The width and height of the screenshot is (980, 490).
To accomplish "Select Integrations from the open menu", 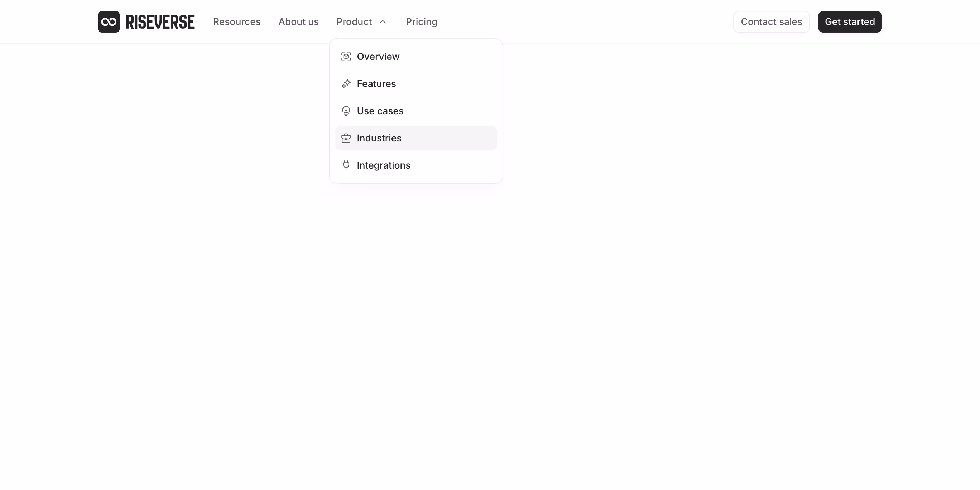I will pos(384,165).
